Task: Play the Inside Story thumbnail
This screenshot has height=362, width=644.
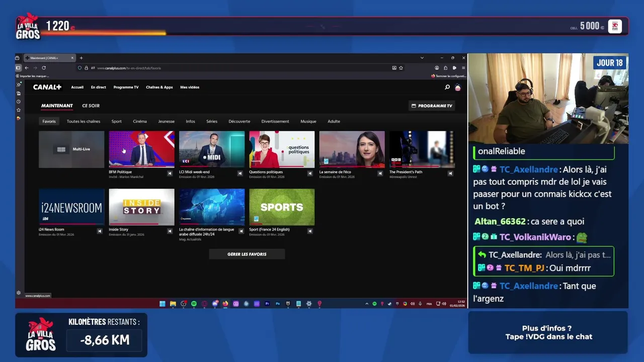Action: 141,207
